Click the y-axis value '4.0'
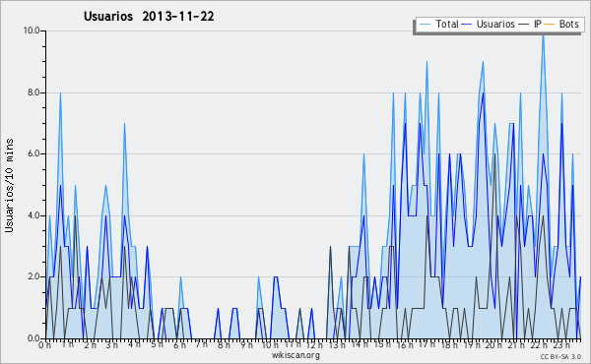The height and width of the screenshot is (364, 591). (33, 215)
